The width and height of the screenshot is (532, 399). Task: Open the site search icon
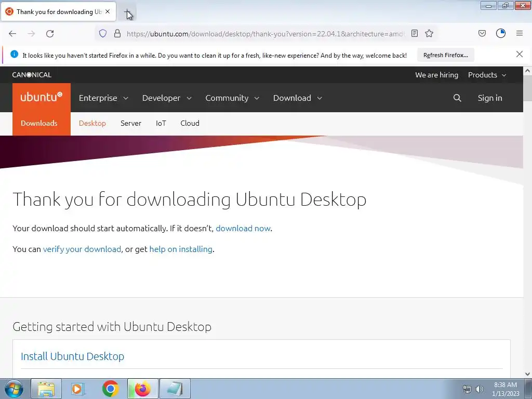[457, 98]
